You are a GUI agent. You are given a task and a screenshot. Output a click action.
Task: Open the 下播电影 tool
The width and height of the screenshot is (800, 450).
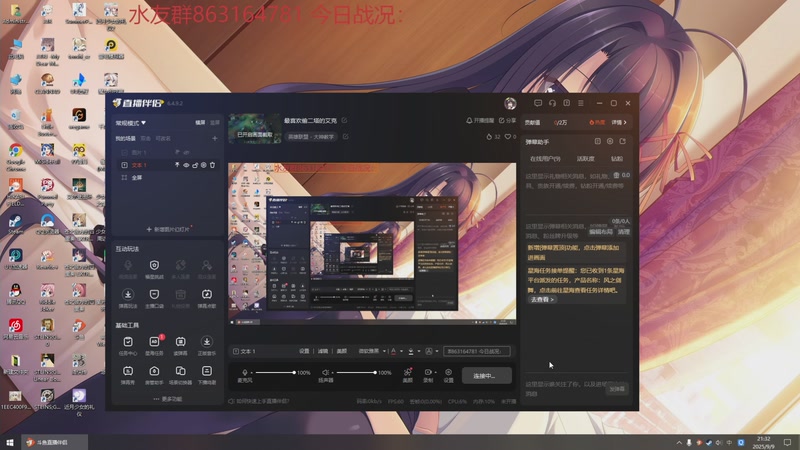(x=207, y=374)
